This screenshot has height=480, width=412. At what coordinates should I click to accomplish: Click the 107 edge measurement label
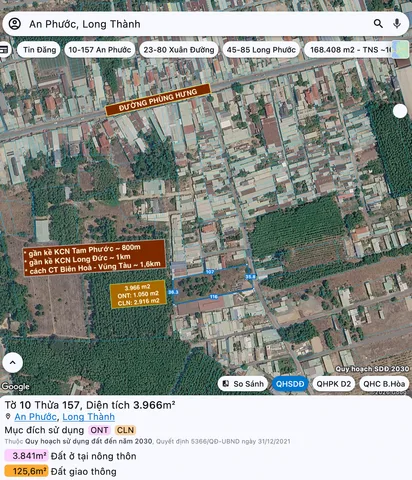click(210, 272)
